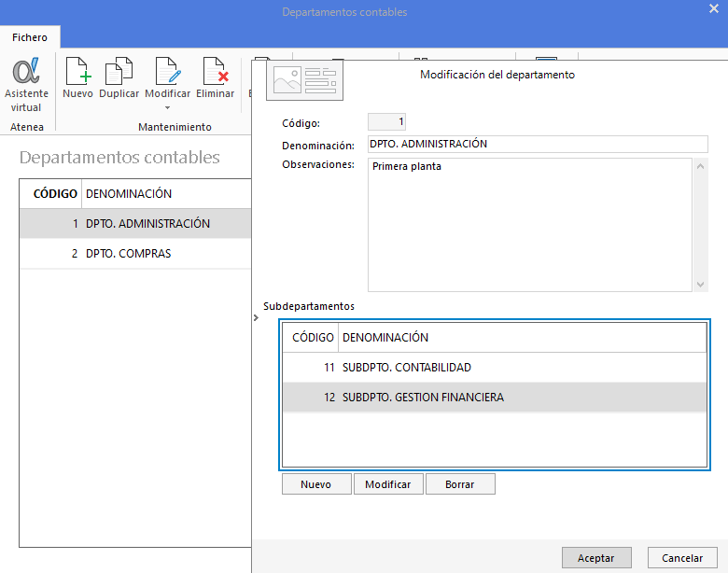Click Borrar to delete subdepartment
This screenshot has width=728, height=573.
[460, 484]
